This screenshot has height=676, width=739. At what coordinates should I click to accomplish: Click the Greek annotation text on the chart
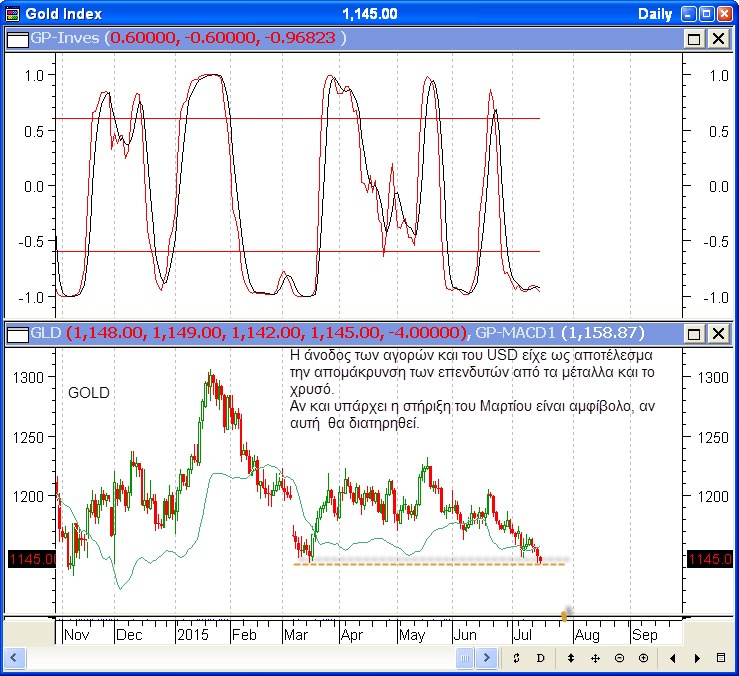coord(472,389)
